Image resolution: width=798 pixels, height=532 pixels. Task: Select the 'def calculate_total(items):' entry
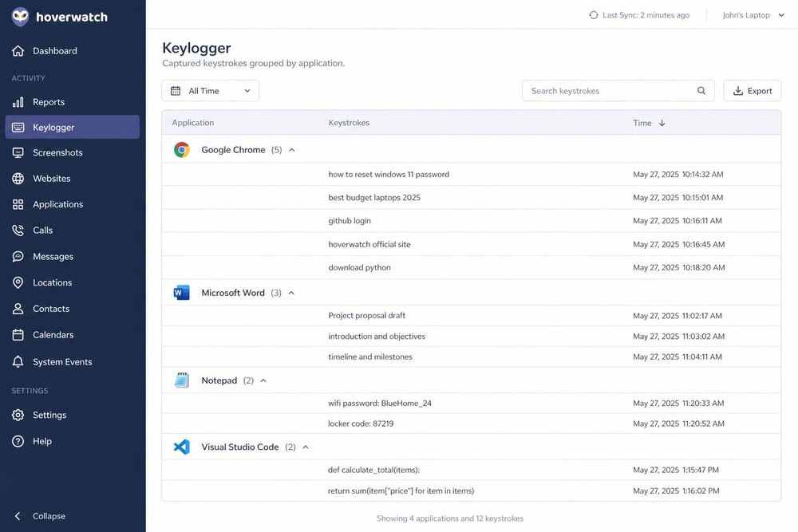pyautogui.click(x=472, y=470)
